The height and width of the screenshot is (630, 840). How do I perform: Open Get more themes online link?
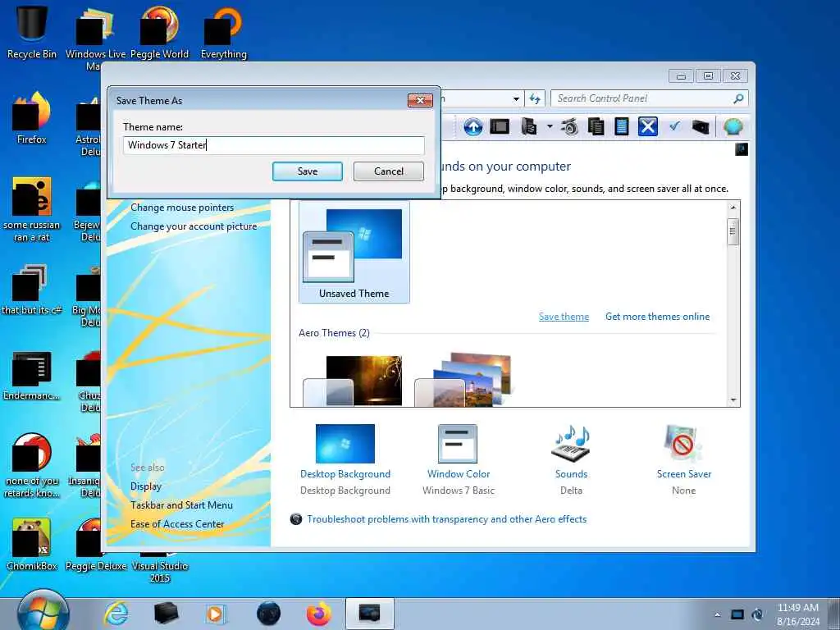[657, 317]
